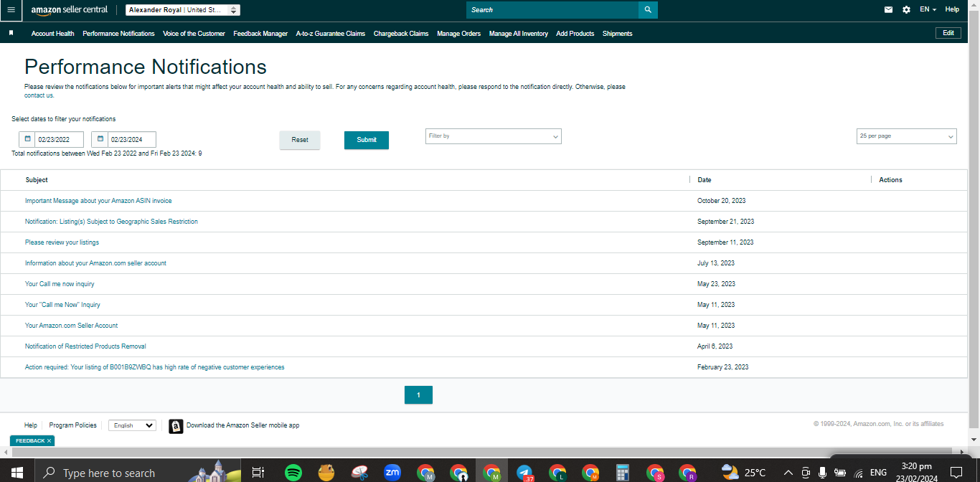
Task: Open Shipments
Action: tap(617, 34)
